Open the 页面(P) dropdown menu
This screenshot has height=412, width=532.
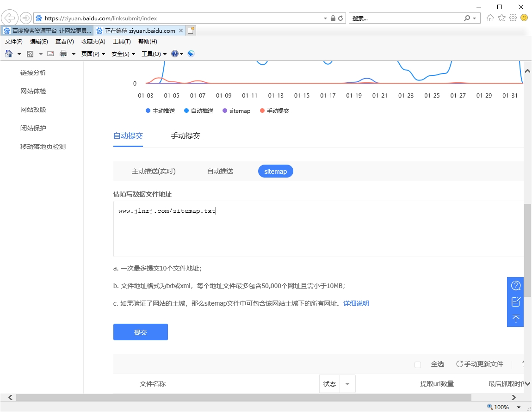[93, 54]
